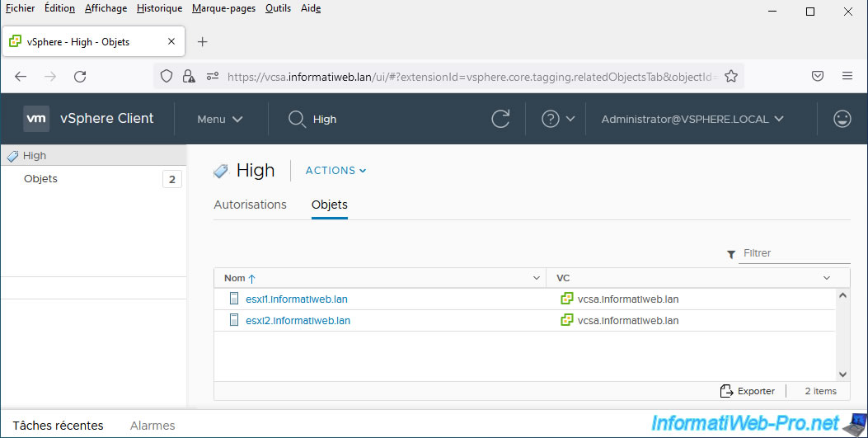Click browser back arrow
The image size is (868, 438).
[21, 77]
